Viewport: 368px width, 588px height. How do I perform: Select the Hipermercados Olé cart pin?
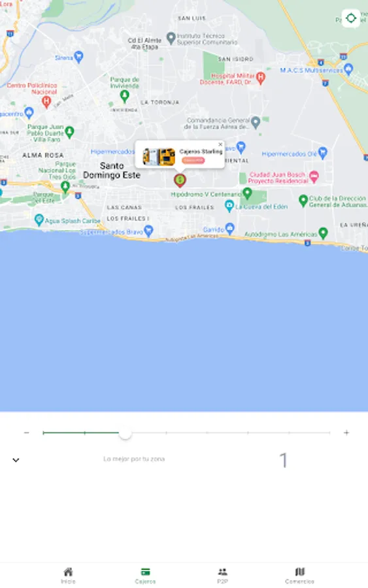pyautogui.click(x=323, y=153)
